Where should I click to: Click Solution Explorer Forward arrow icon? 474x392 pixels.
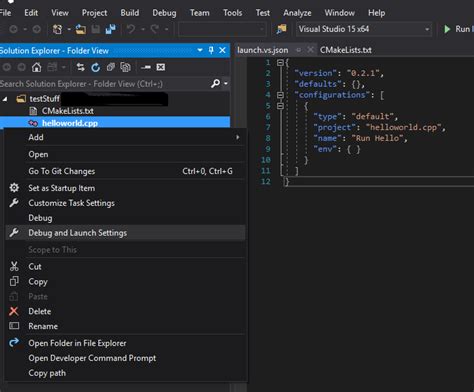[22, 67]
